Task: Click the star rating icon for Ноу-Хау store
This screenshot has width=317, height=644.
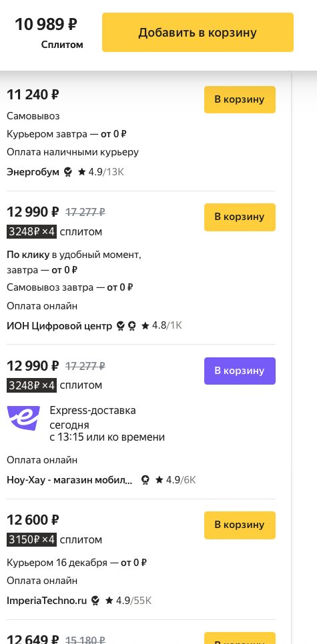Action: pyautogui.click(x=160, y=480)
